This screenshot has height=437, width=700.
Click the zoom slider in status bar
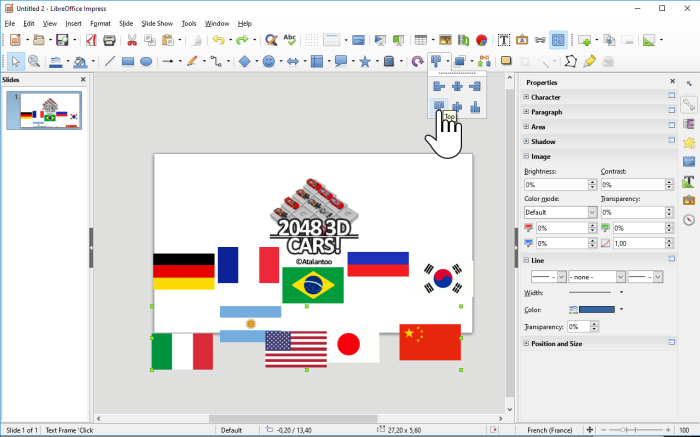point(635,430)
